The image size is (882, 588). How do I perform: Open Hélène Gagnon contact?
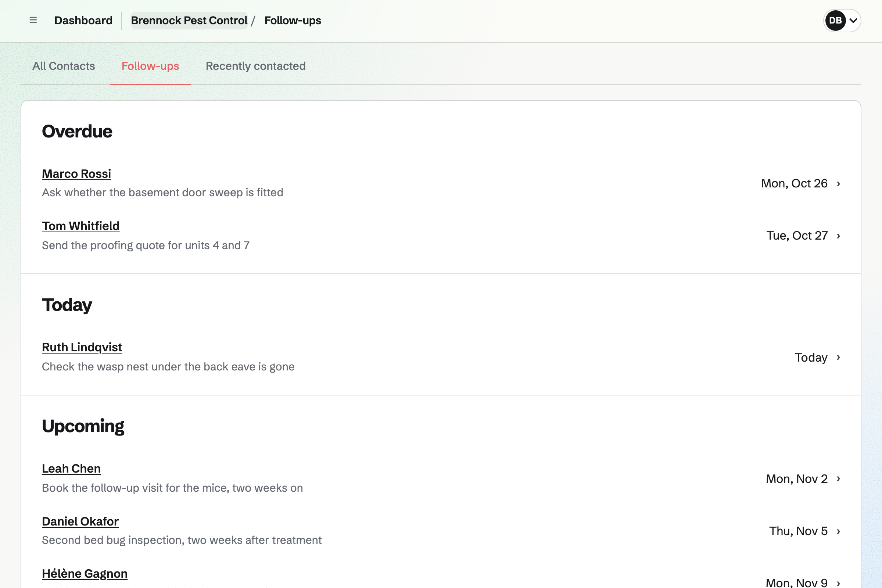[85, 573]
